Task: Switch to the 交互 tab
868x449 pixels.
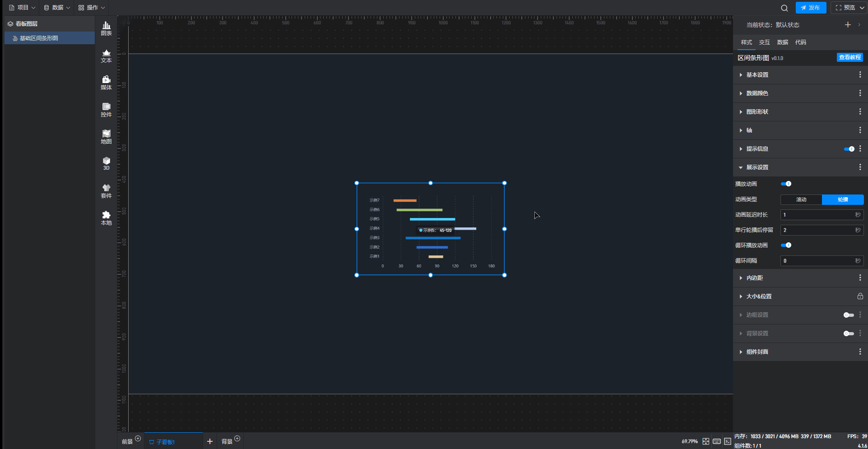Action: pyautogui.click(x=764, y=42)
